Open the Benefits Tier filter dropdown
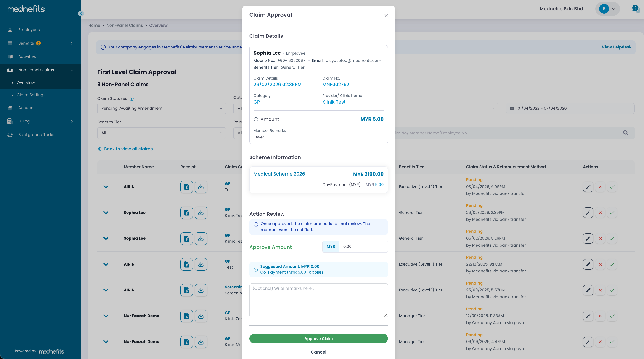The height and width of the screenshot is (359, 644). [161, 133]
